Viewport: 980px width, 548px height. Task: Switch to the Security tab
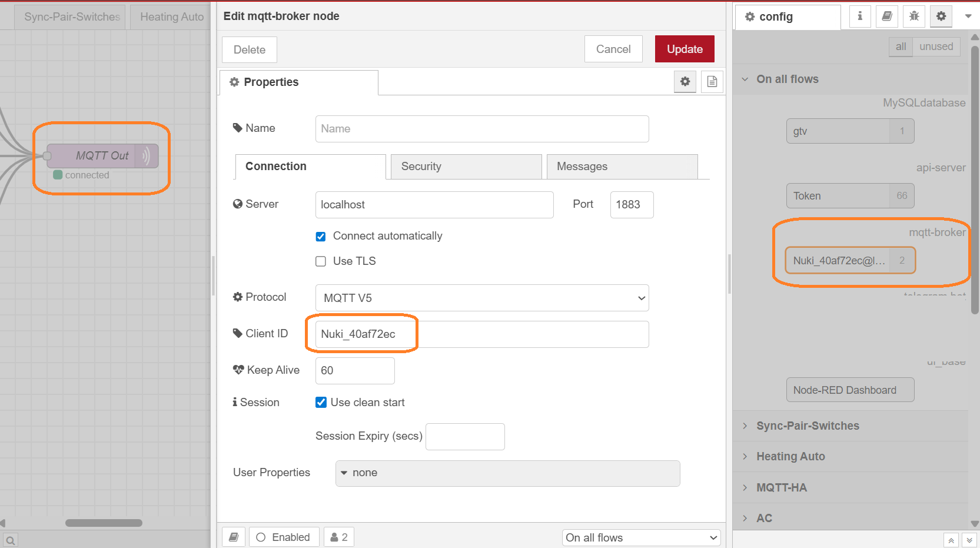point(466,167)
